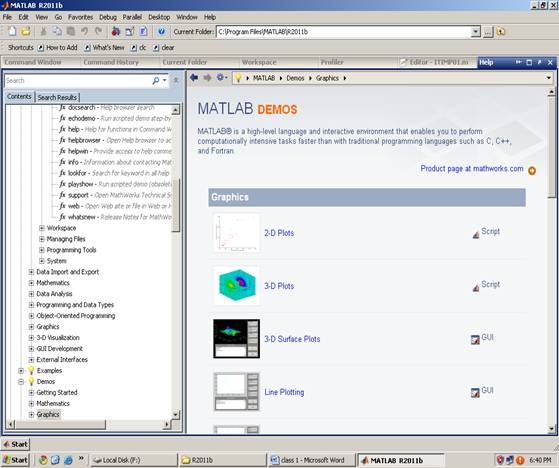Viewport: 559px width, 468px height.
Task: Click the New file toolbar icon
Action: 12,31
